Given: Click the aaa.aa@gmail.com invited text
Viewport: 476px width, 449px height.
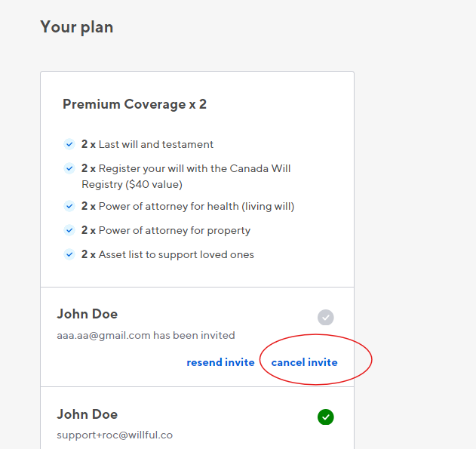Looking at the screenshot, I should [146, 336].
